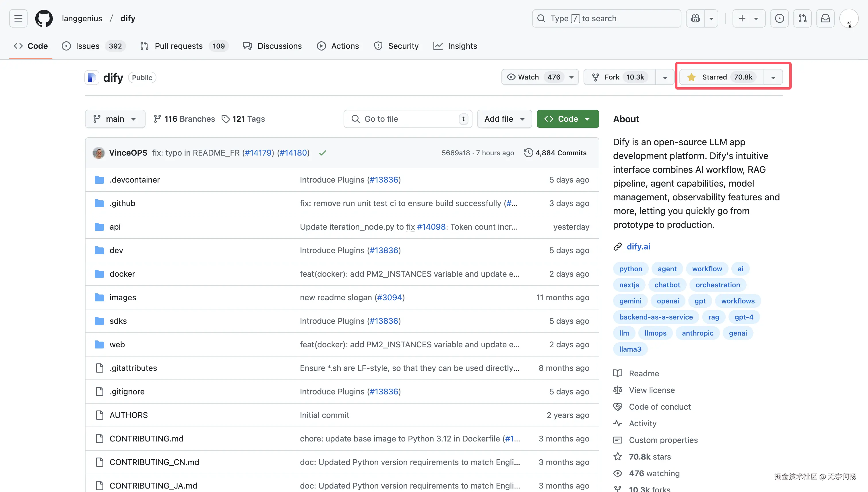
Task: Click the GitHub Octocat logo
Action: (x=44, y=18)
